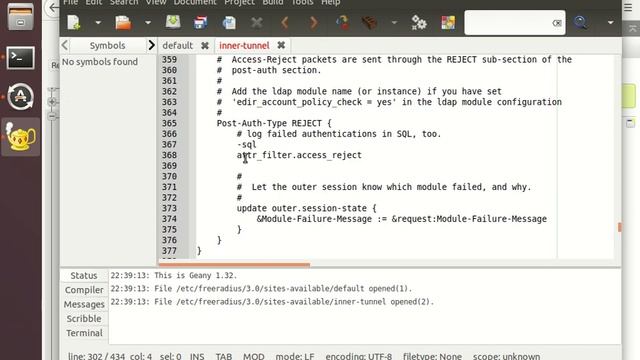Open the Messages tab
The height and width of the screenshot is (360, 640).
[84, 304]
